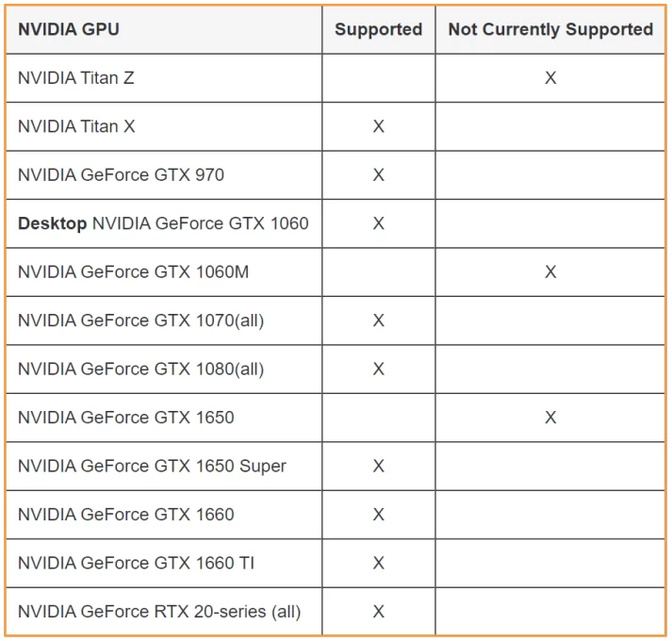Select the GeForce GTX 1660 TI label
The height and width of the screenshot is (641, 672).
click(136, 563)
